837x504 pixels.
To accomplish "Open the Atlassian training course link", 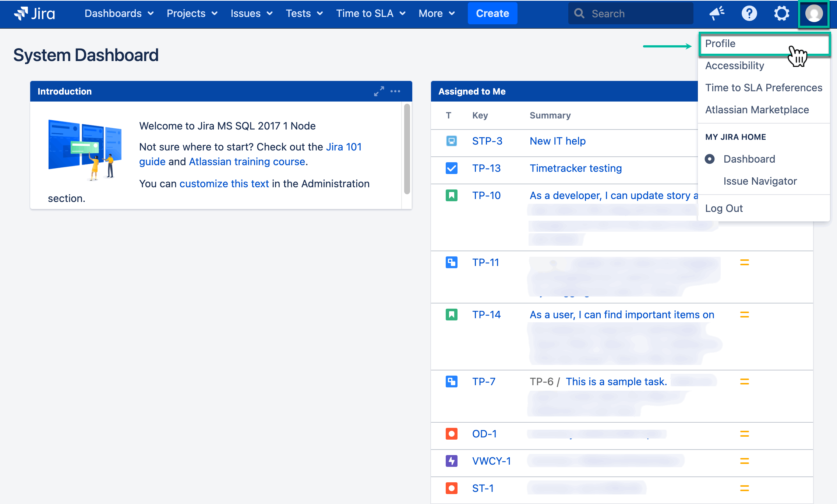I will tap(247, 162).
